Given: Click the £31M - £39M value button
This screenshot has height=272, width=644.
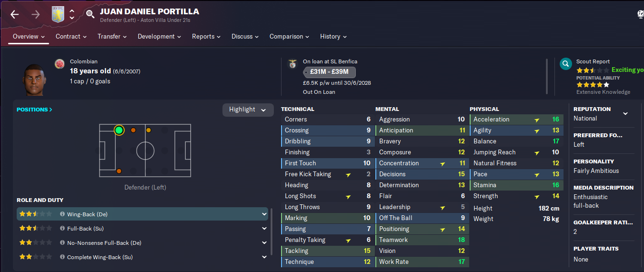Looking at the screenshot, I should [329, 72].
